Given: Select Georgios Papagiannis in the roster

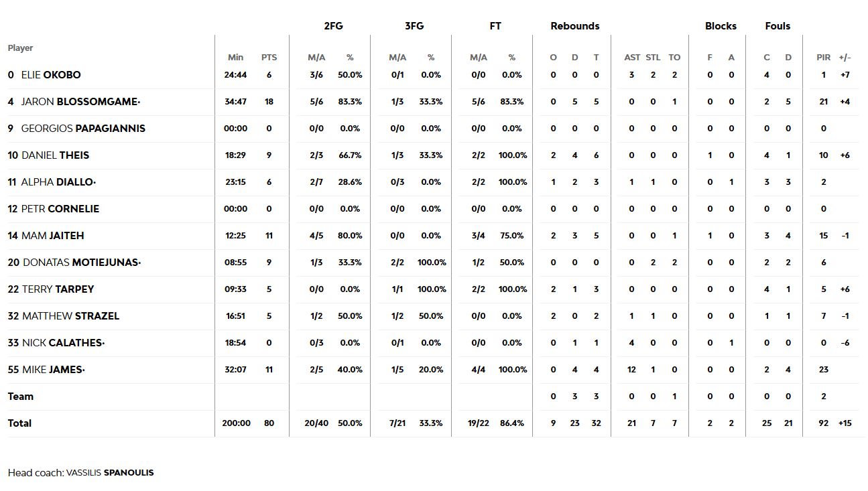Looking at the screenshot, I should point(83,129).
